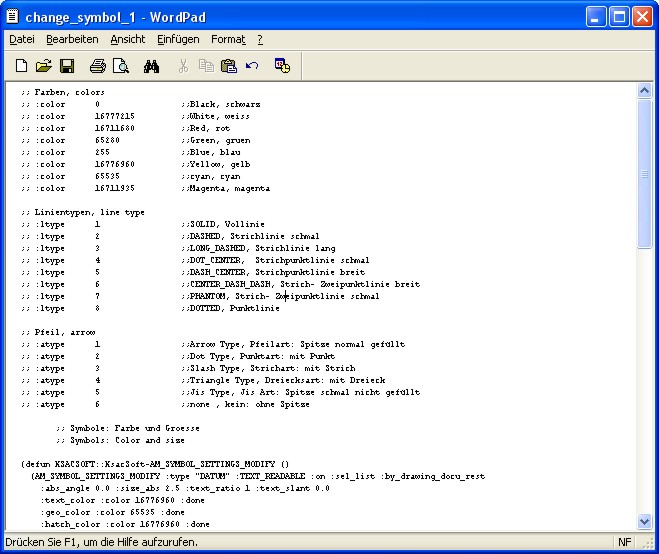Expand the Einfügen menu
659x554 pixels.
point(178,39)
